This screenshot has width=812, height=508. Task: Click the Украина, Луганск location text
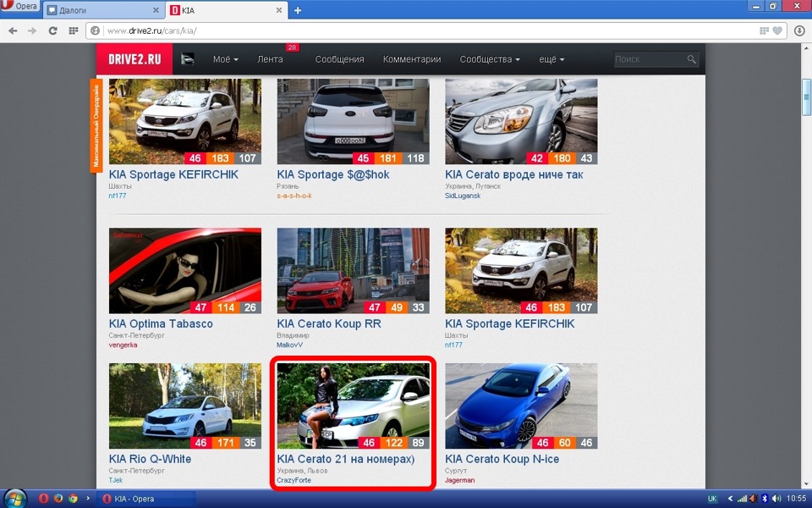coord(473,186)
